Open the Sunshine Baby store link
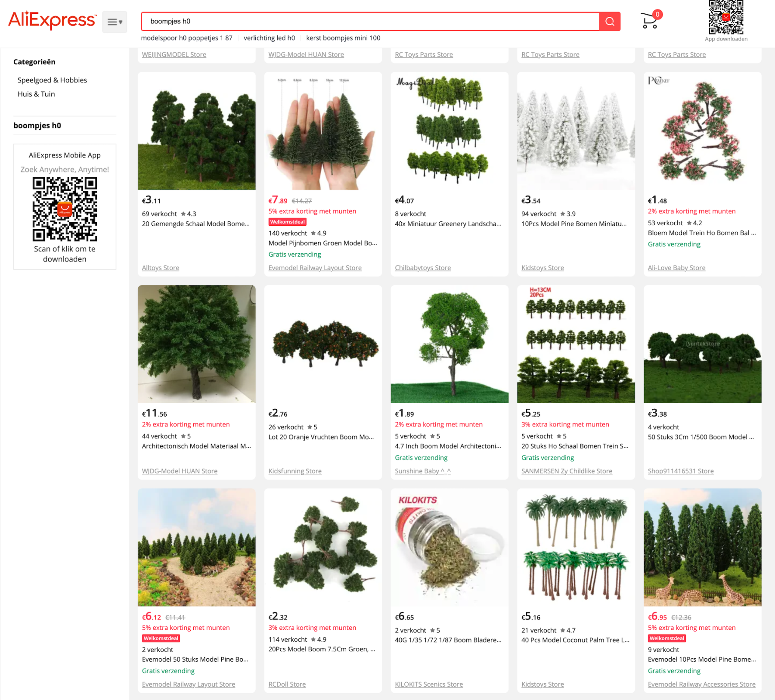This screenshot has height=700, width=775. click(422, 471)
